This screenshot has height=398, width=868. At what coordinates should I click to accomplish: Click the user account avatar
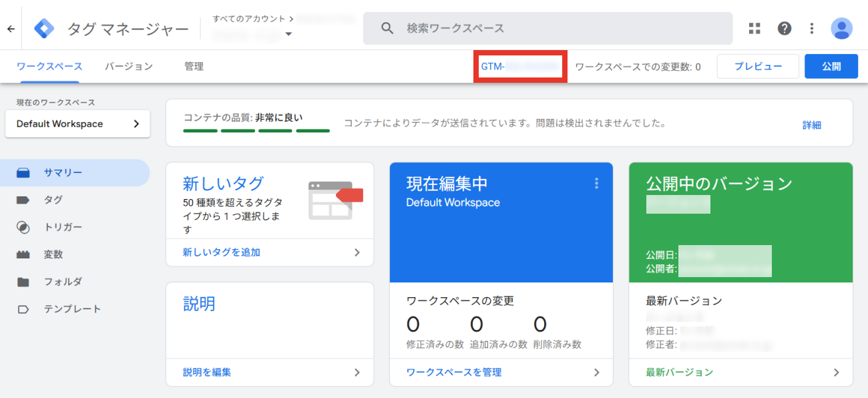pos(841,28)
